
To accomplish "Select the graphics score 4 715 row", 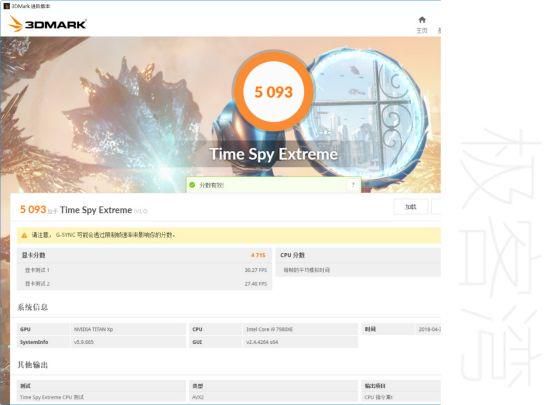I will [145, 255].
